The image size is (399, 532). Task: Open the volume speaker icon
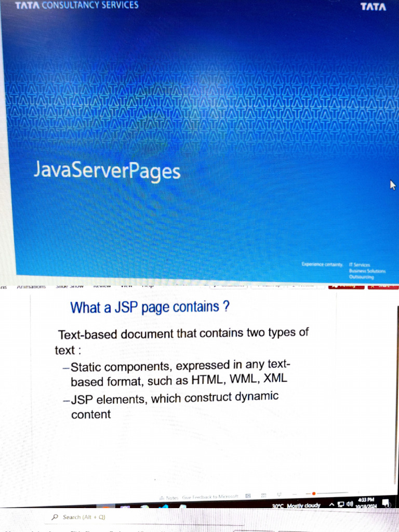(349, 503)
